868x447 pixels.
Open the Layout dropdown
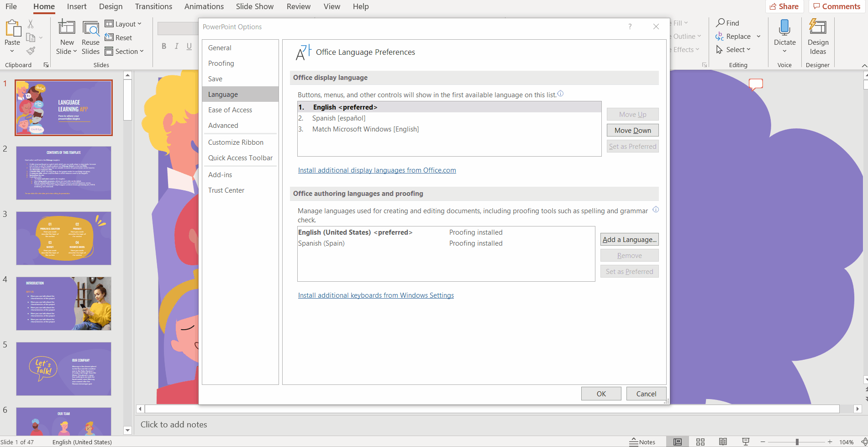coord(123,23)
